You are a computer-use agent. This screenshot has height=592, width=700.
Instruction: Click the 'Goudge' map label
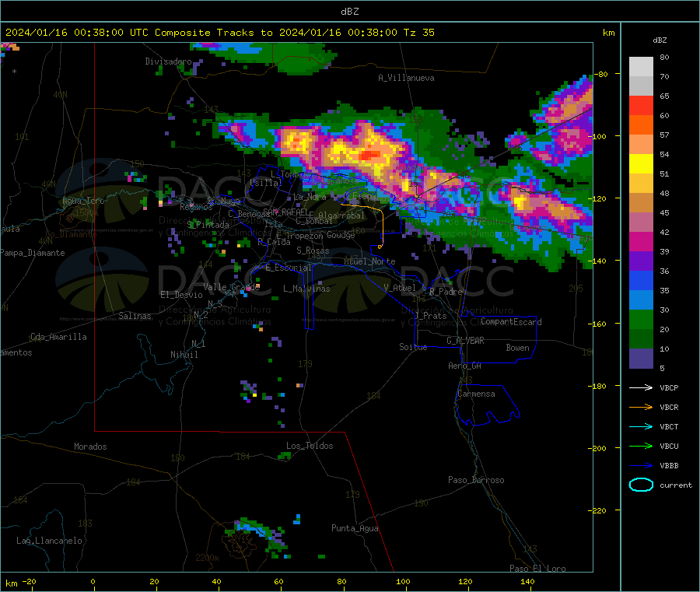click(341, 235)
